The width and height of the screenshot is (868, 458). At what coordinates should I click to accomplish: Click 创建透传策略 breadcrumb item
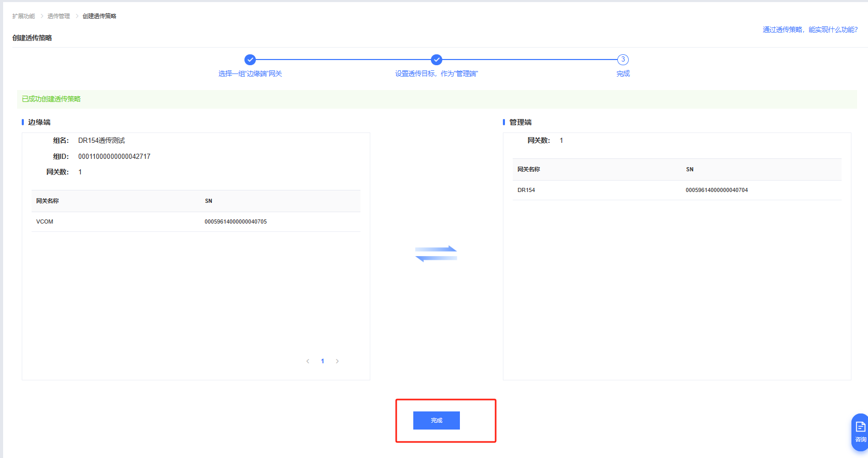click(x=99, y=16)
